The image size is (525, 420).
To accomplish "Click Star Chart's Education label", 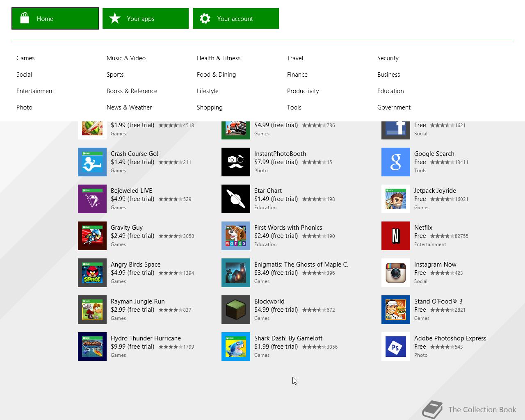I will (x=265, y=208).
